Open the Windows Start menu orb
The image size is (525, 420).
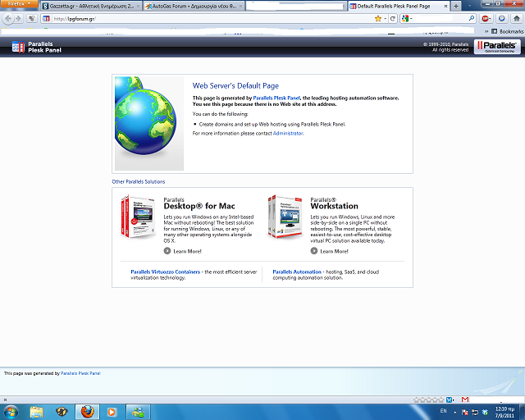pos(11,412)
